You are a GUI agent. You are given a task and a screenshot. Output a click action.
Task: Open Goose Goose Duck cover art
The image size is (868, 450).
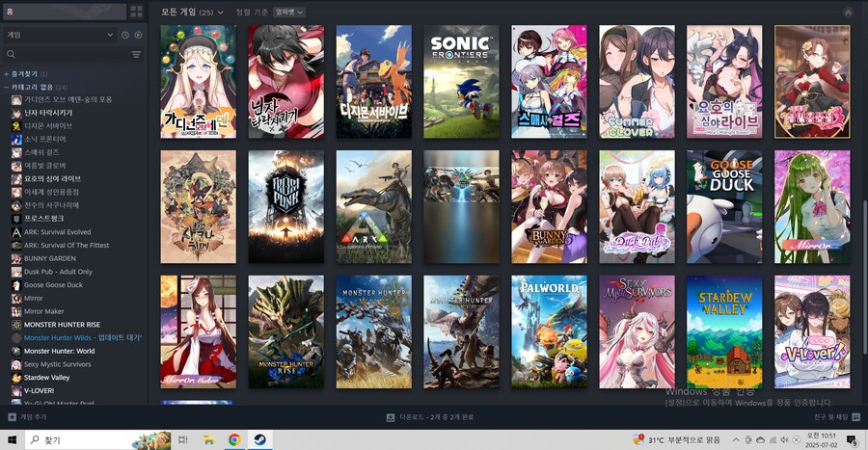tap(724, 207)
